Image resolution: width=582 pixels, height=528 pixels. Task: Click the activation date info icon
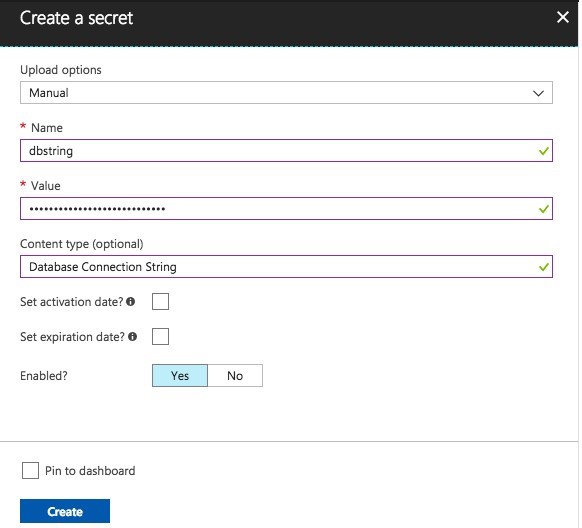(x=131, y=301)
